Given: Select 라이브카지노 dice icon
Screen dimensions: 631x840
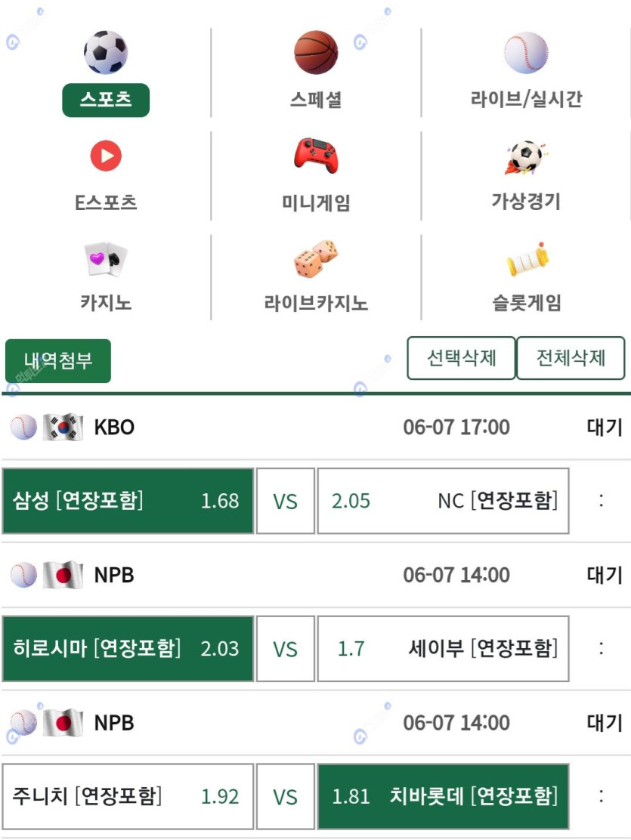Looking at the screenshot, I should point(316,259).
